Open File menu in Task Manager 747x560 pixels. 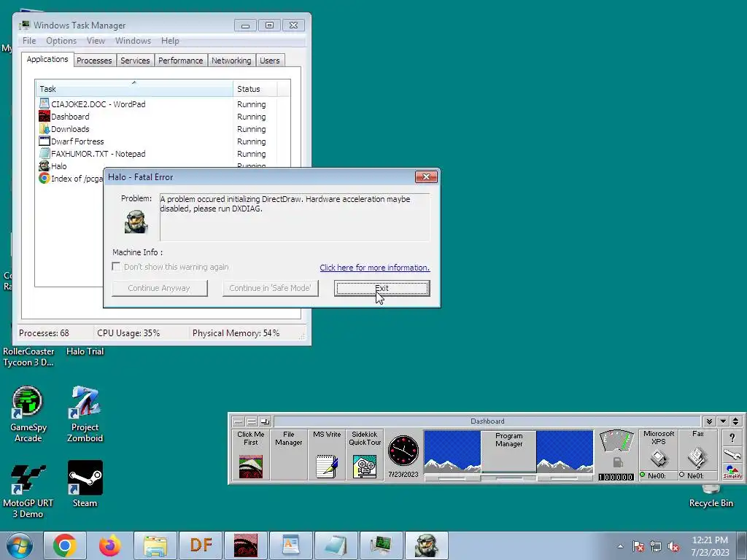29,41
